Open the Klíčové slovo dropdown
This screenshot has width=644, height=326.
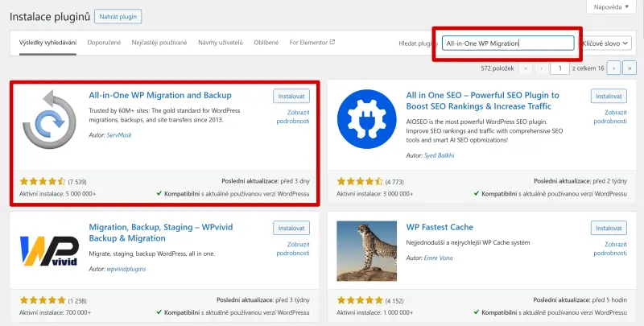605,43
